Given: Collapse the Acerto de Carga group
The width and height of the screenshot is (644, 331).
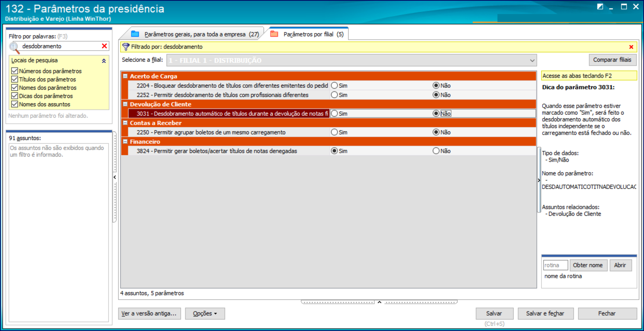Looking at the screenshot, I should (x=125, y=76).
